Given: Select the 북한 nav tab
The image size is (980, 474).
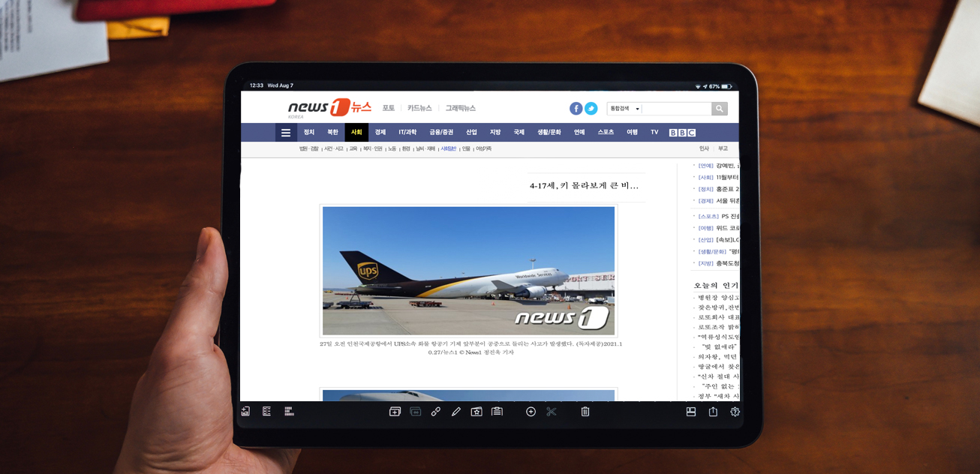Looking at the screenshot, I should click(x=332, y=133).
